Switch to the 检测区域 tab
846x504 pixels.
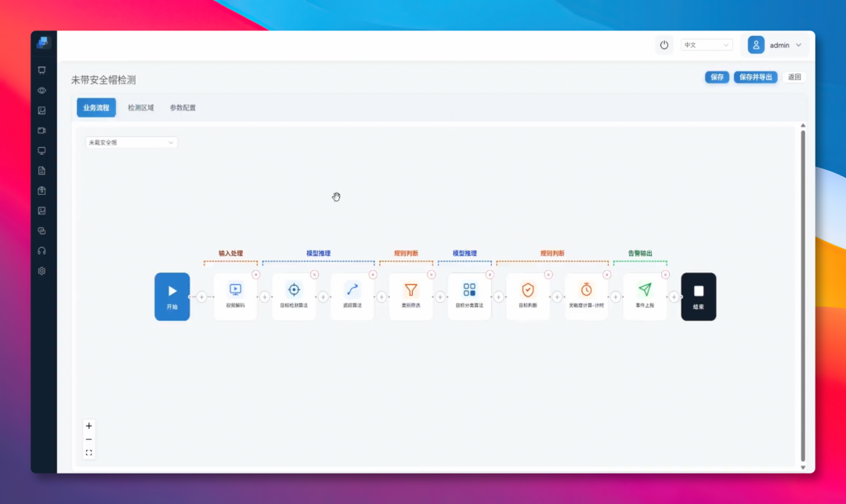[x=141, y=108]
